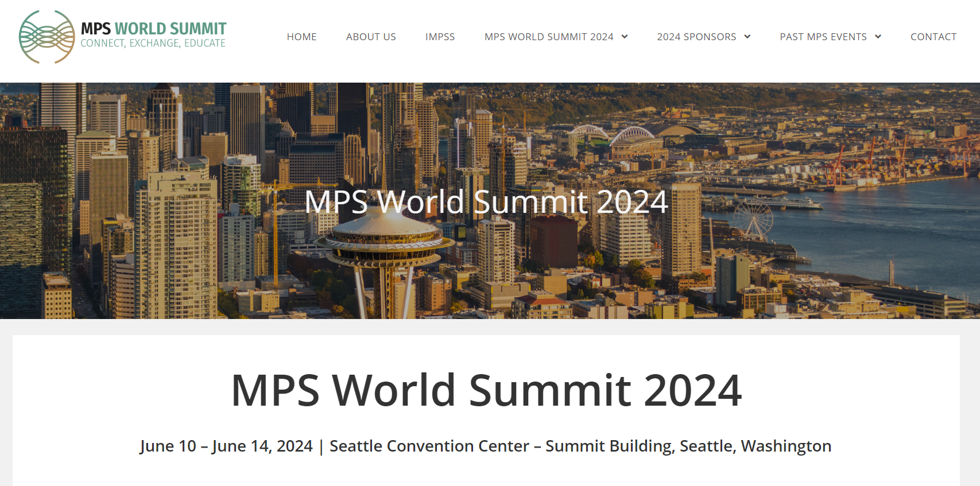Screen dimensions: 980x486
Task: Expand the Past MPS Events dropdown chevron
Action: (878, 37)
